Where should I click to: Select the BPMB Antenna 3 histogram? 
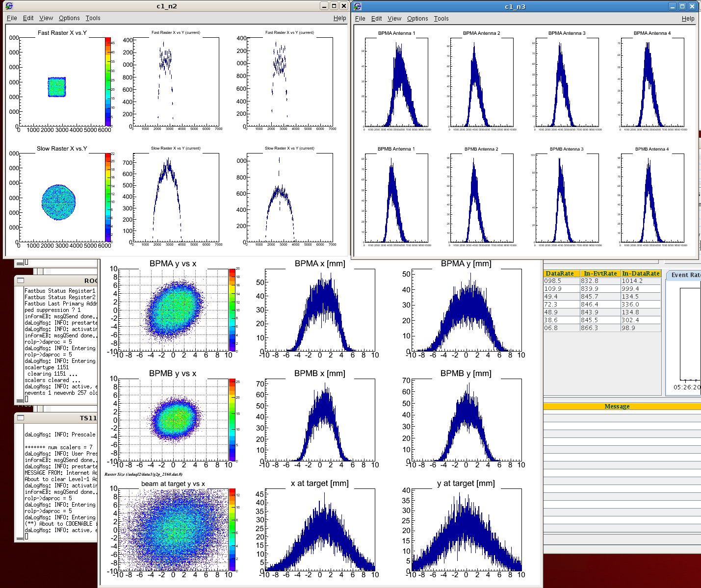567,198
